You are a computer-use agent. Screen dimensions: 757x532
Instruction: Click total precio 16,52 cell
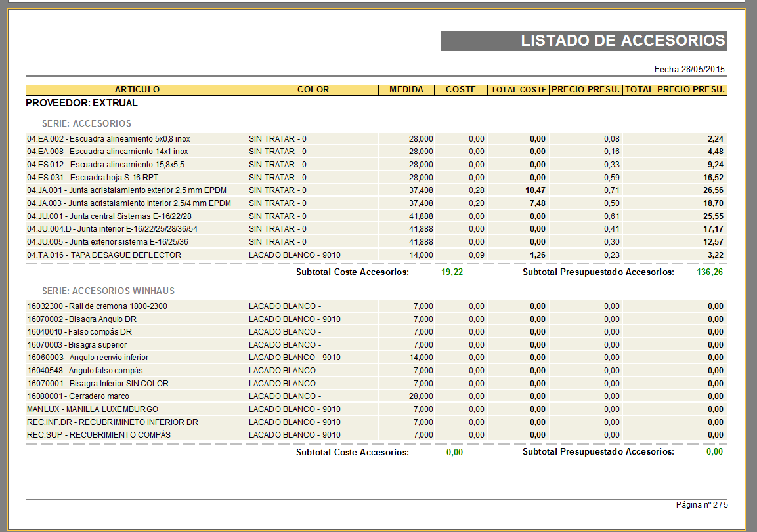pos(713,178)
